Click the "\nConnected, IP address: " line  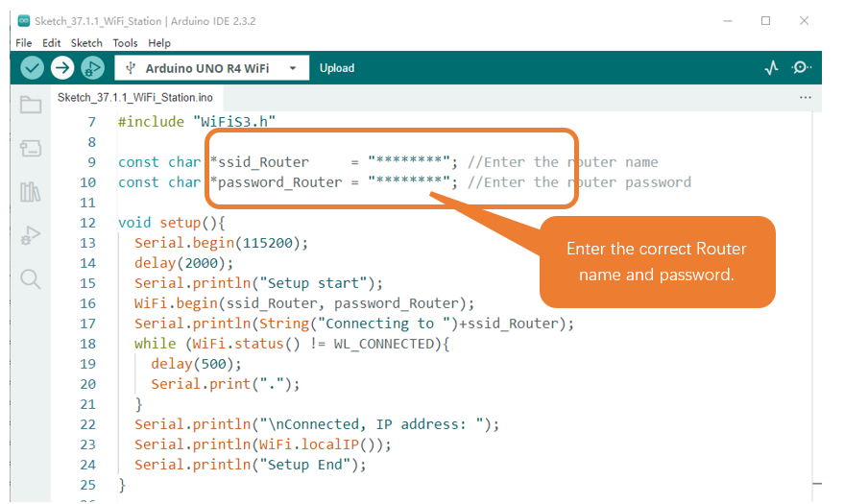click(x=317, y=425)
